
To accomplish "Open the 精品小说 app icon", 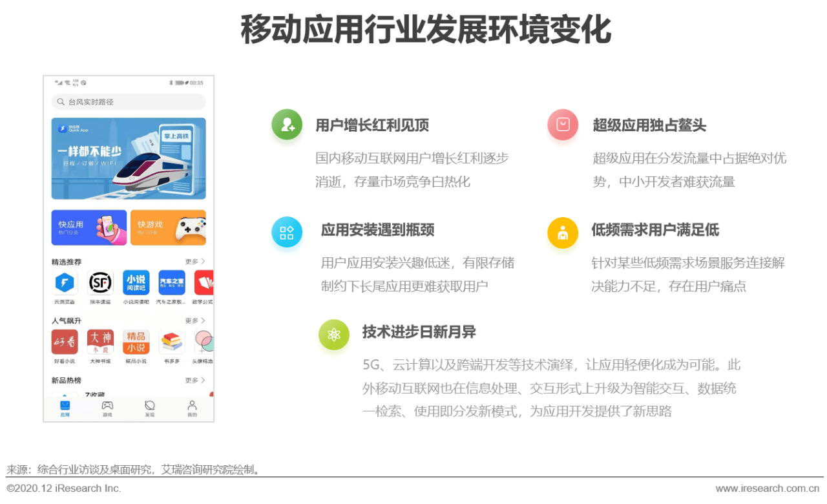I will tap(136, 342).
